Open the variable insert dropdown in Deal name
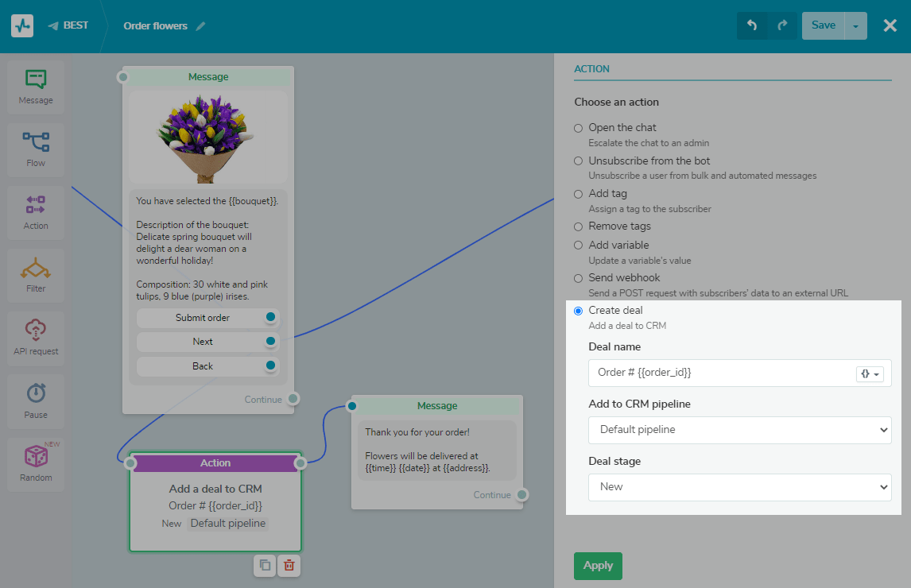Image resolution: width=911 pixels, height=588 pixels. [x=870, y=373]
